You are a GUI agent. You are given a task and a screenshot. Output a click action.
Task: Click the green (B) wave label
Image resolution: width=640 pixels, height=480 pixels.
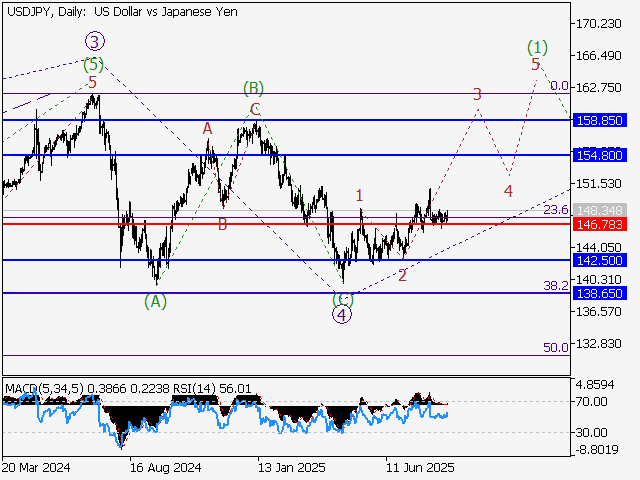(254, 89)
